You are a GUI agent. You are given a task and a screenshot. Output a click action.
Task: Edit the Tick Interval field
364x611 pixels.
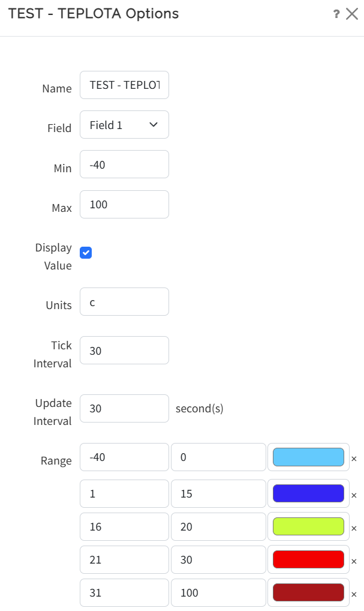point(124,351)
